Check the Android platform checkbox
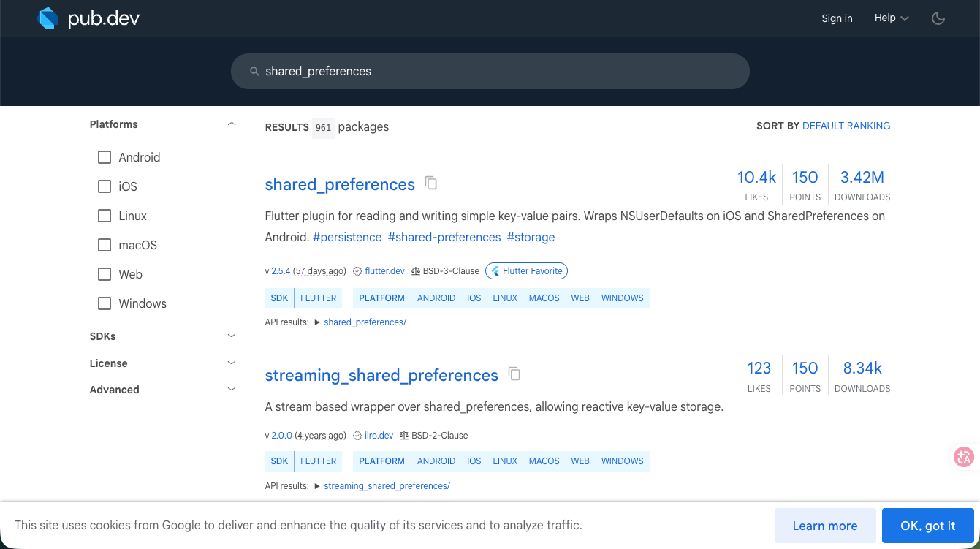This screenshot has height=549, width=980. pos(105,157)
